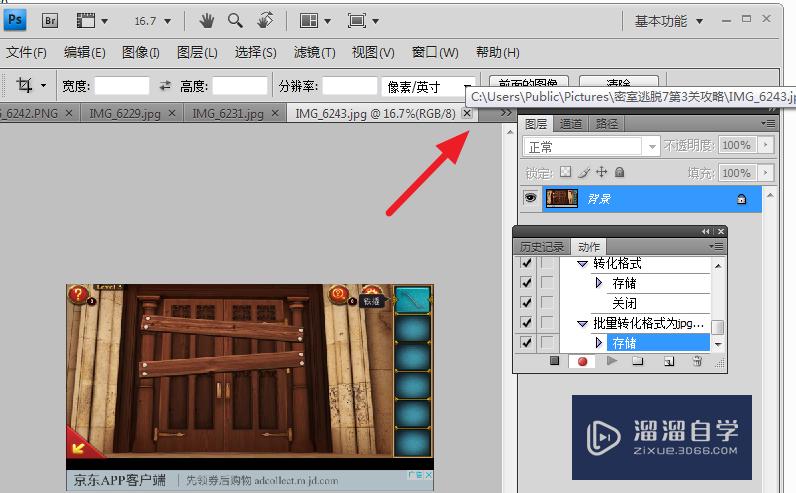Start recording with the red record button
Image resolution: width=796 pixels, height=493 pixels.
(582, 361)
